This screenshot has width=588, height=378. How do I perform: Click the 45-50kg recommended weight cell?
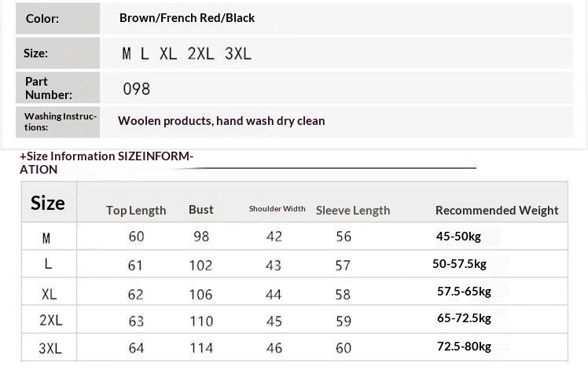click(458, 237)
